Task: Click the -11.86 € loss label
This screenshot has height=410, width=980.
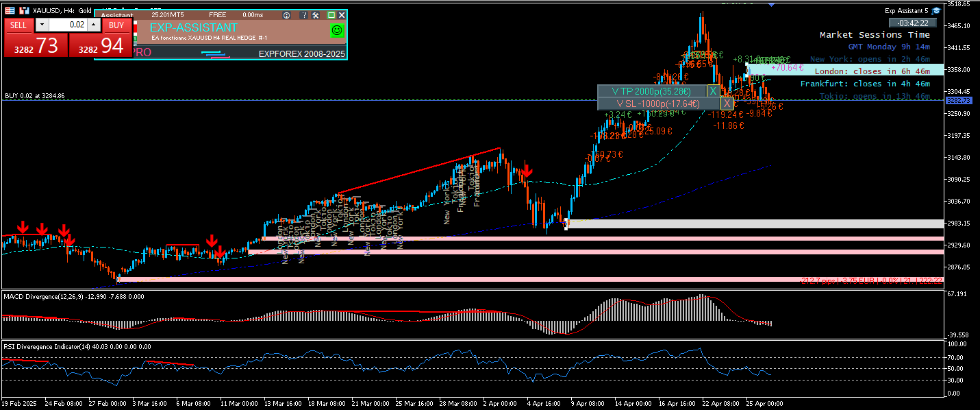Action: pos(728,125)
